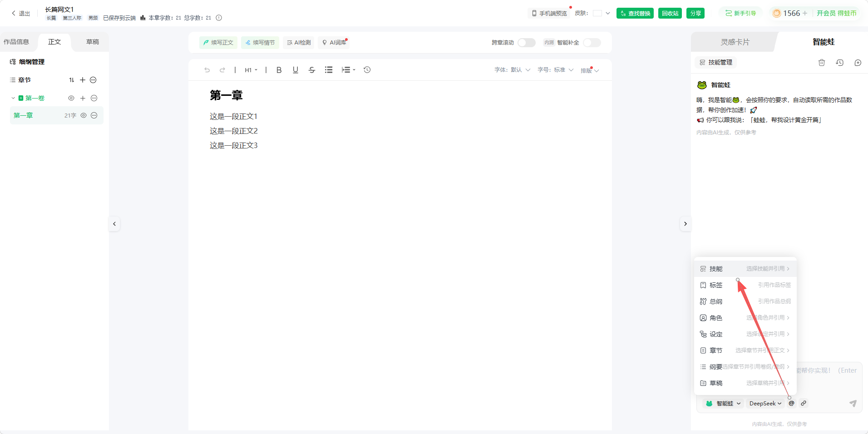Click the @ mention icon in chat input
868x434 pixels.
[x=791, y=403]
